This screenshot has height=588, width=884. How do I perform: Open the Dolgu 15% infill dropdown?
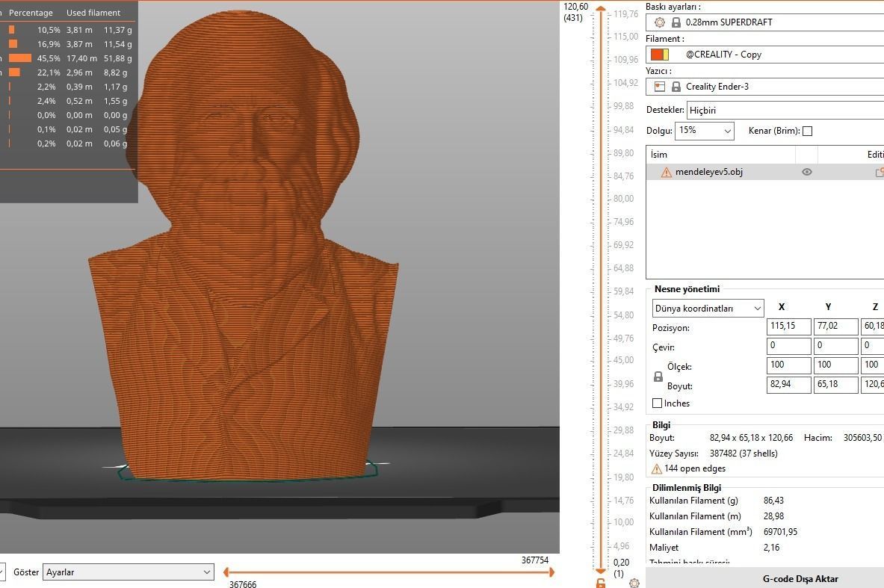705,131
